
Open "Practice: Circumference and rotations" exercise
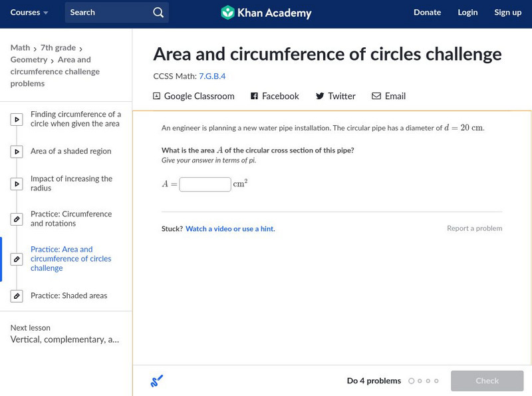(x=71, y=219)
